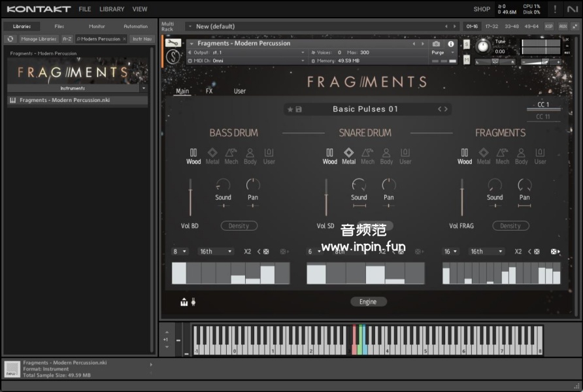Click the save disk icon beside preset name
Image resolution: width=583 pixels, height=392 pixels.
[299, 109]
